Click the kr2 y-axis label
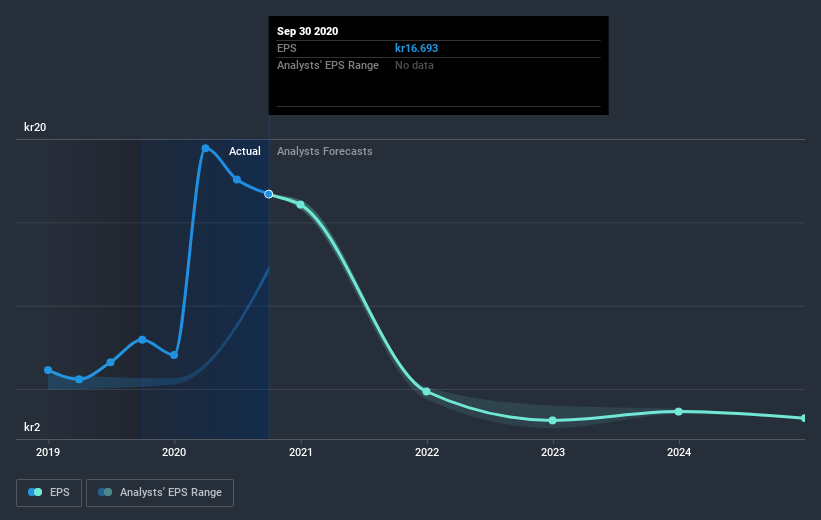This screenshot has height=520, width=821. [32, 427]
